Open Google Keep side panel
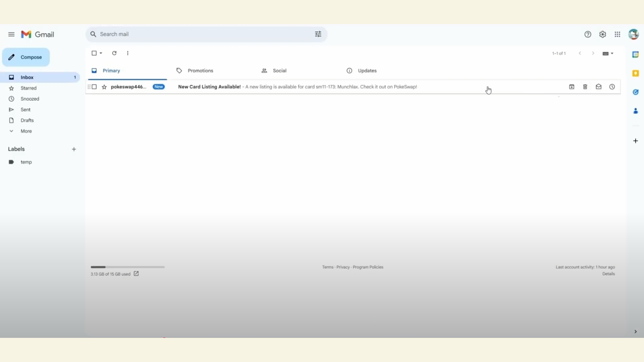 (635, 73)
